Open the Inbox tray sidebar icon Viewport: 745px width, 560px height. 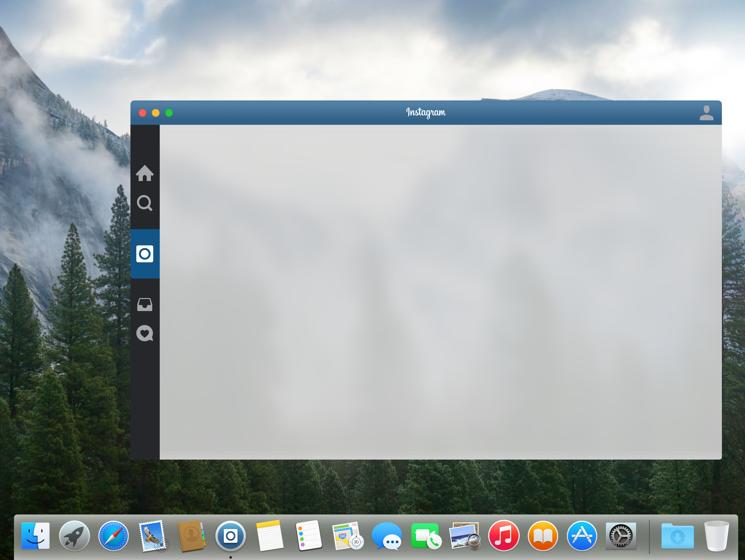pyautogui.click(x=145, y=305)
